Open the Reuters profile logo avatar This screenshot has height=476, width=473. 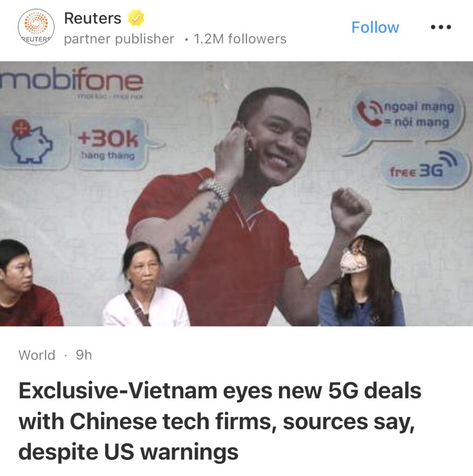36,27
